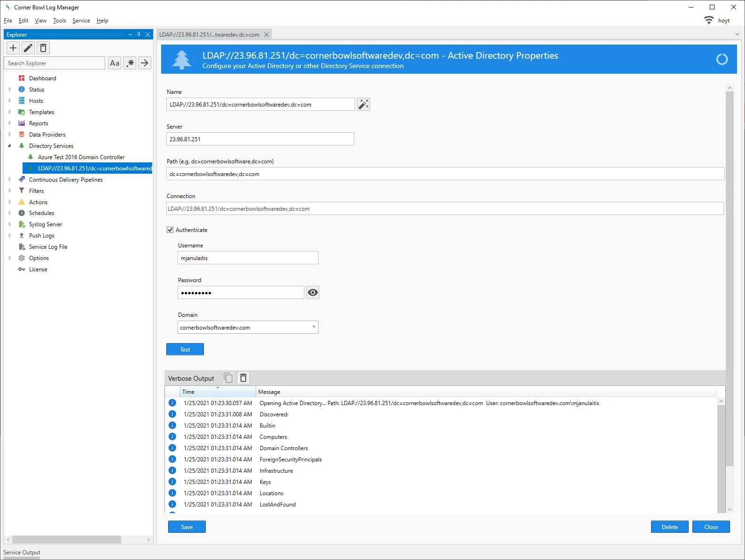
Task: Click the magic wand icon beside Name field
Action: [x=364, y=104]
